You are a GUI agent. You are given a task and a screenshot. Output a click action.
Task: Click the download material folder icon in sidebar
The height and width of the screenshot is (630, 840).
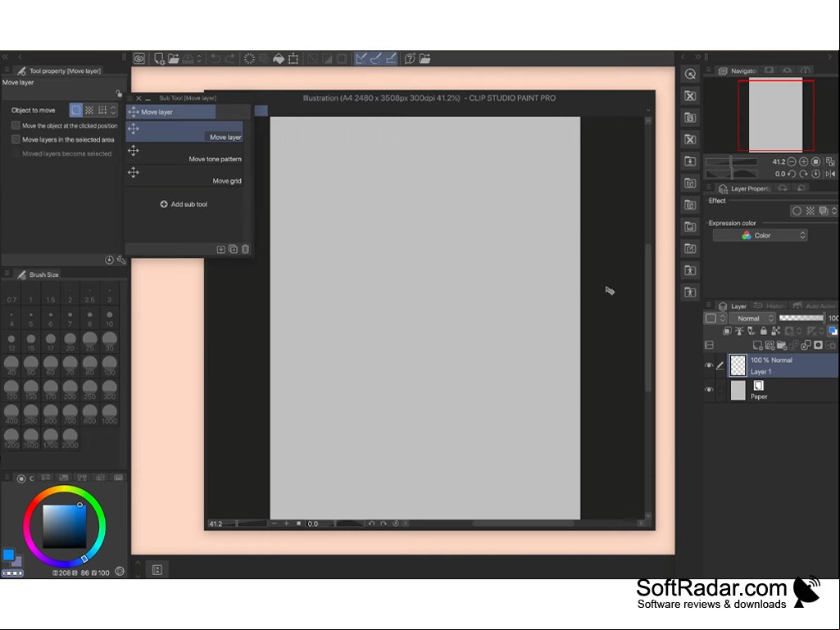pos(690,161)
